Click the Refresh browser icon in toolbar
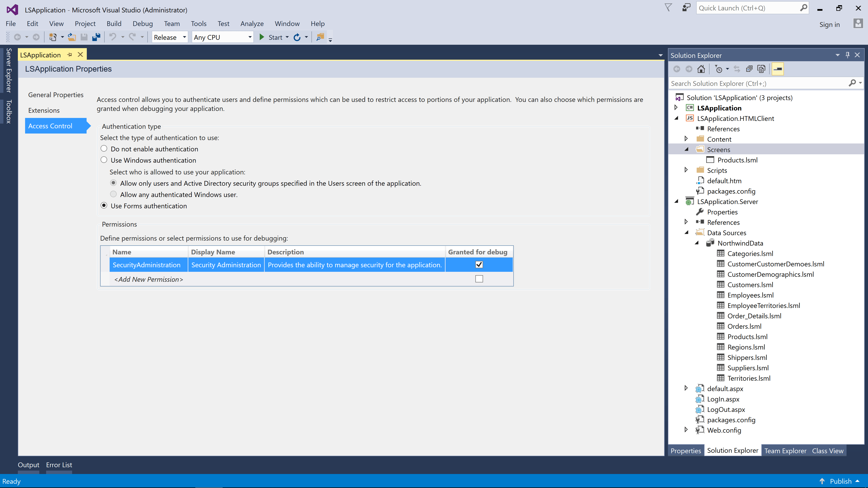 297,37
